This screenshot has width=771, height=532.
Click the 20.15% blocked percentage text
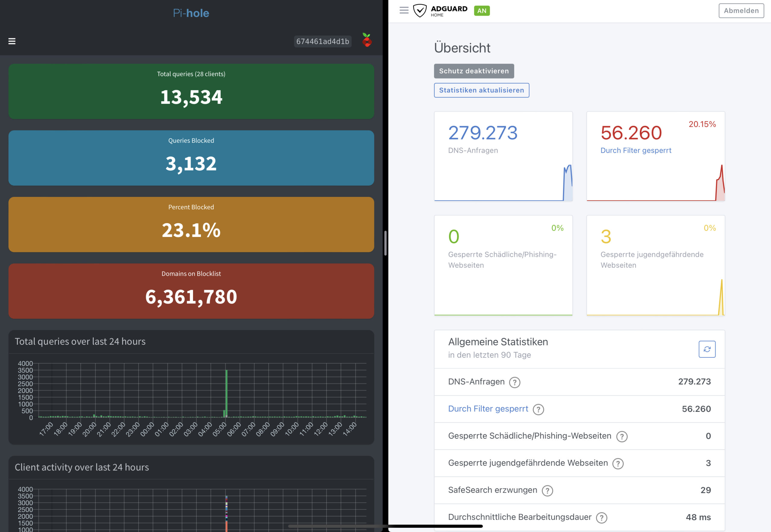(702, 124)
